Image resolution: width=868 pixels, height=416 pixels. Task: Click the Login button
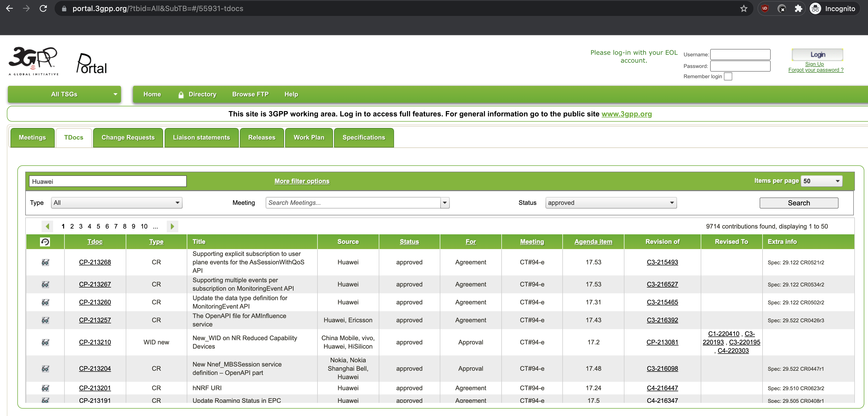pyautogui.click(x=817, y=55)
